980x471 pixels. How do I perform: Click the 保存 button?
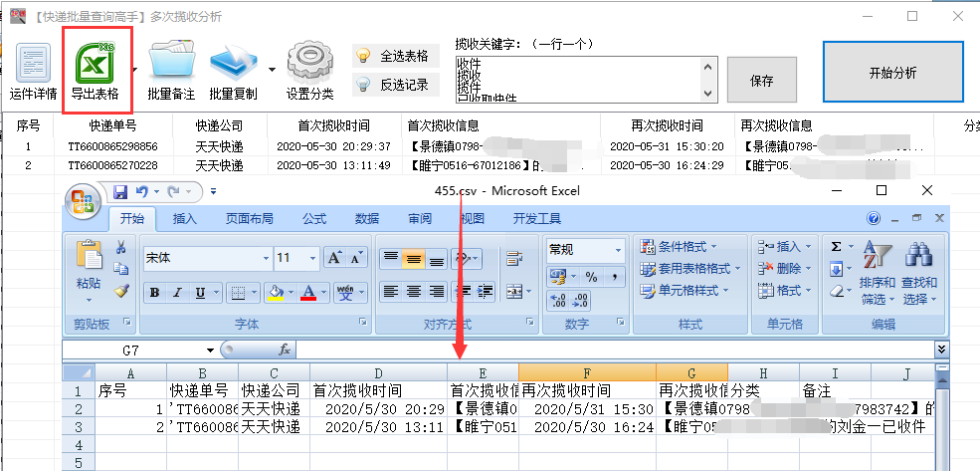762,80
